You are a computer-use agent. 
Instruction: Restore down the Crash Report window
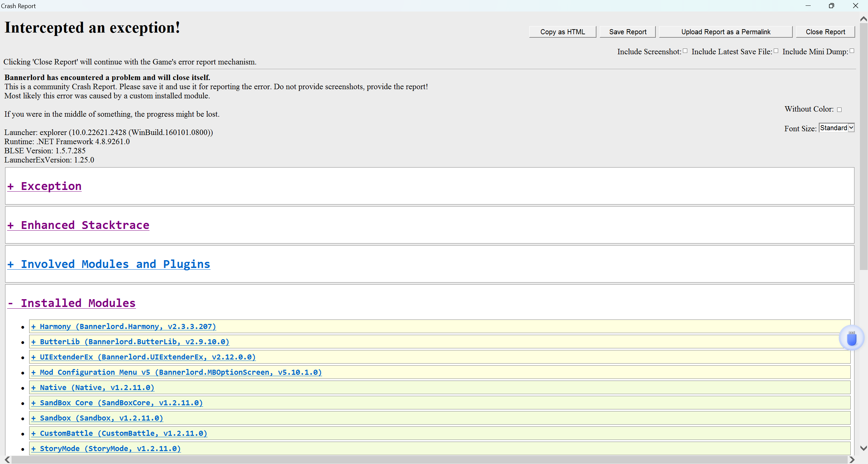click(831, 6)
